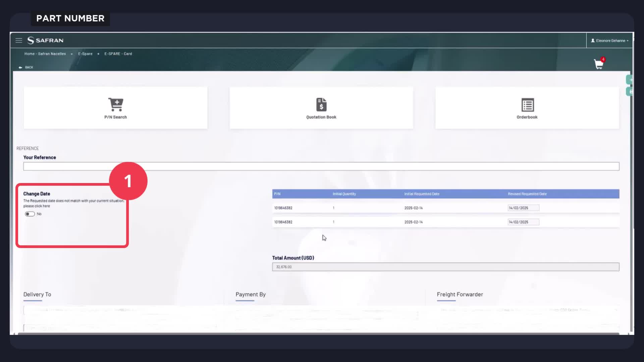Open the Quotation Book icon
The width and height of the screenshot is (644, 362).
tap(321, 105)
